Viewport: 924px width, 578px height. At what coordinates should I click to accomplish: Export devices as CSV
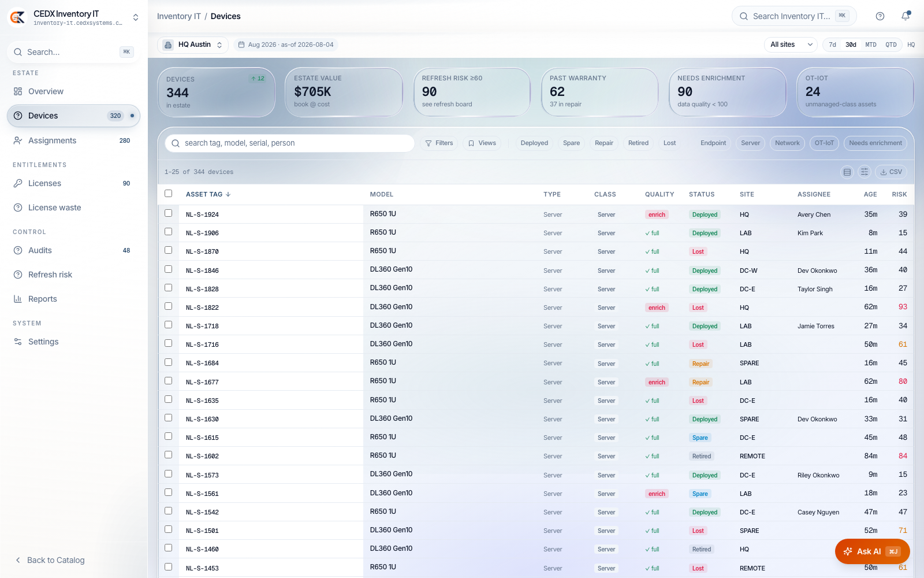point(891,172)
